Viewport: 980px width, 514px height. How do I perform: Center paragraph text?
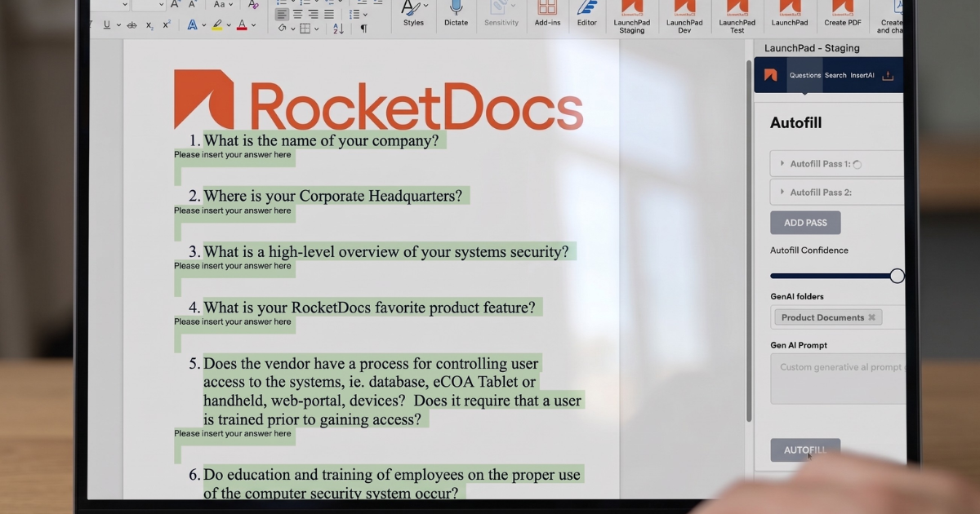(x=298, y=14)
